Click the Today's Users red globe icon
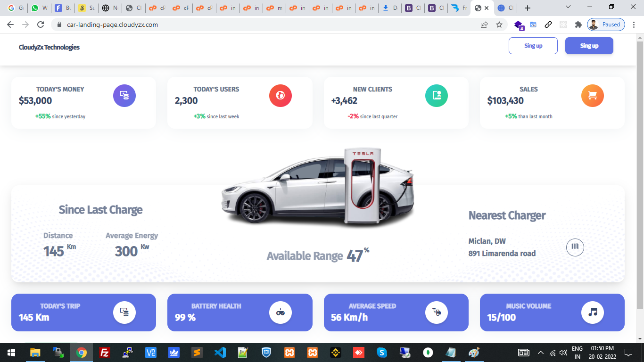 coord(281,96)
